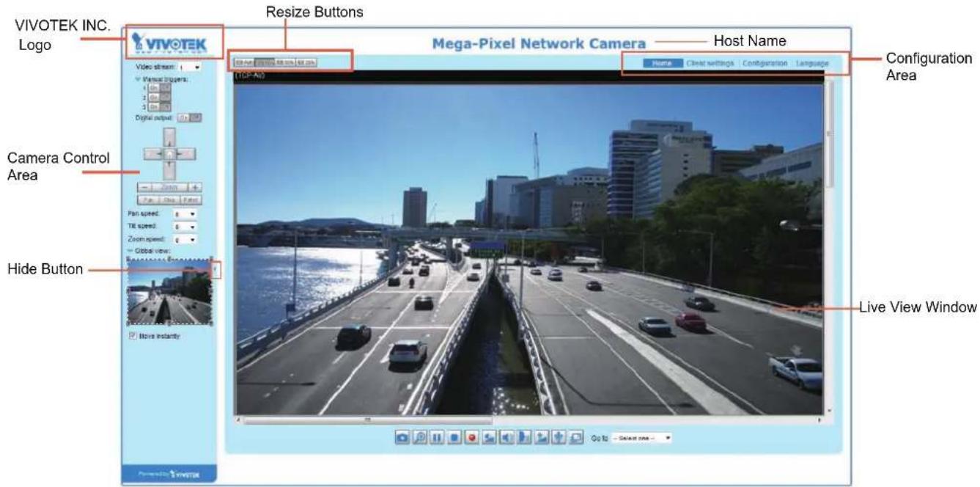The image size is (980, 487).
Task: Click the Stop pan button
Action: click(169, 199)
